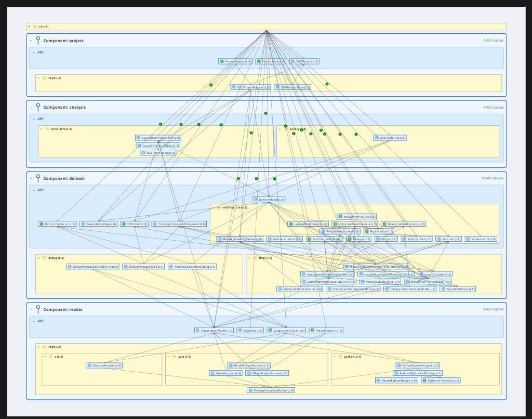Select the HexagonalArchitecture node
Screen dimensions: 532x419
(403, 224)
